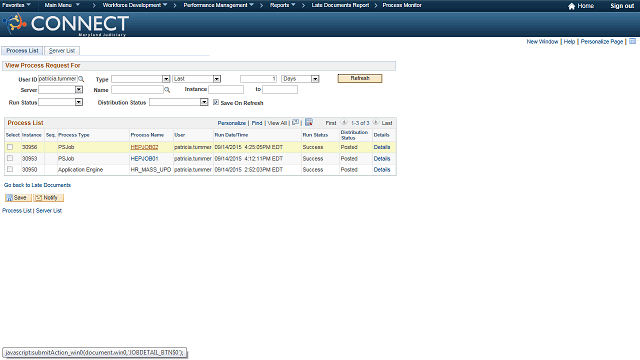Toggle the Save On Refresh checkbox
The width and height of the screenshot is (640, 360).
click(216, 102)
